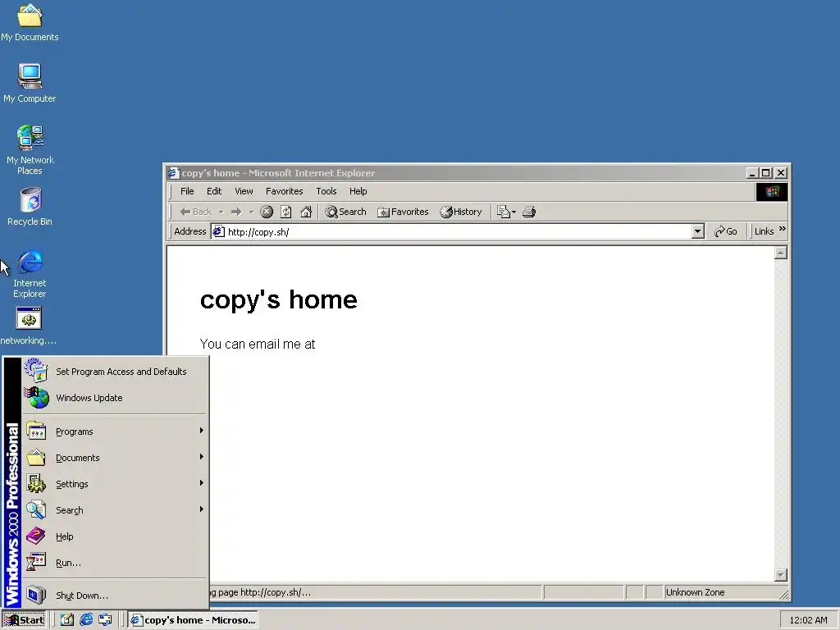Viewport: 840px width, 630px height.
Task: Choose Run... from Start menu
Action: click(x=114, y=563)
